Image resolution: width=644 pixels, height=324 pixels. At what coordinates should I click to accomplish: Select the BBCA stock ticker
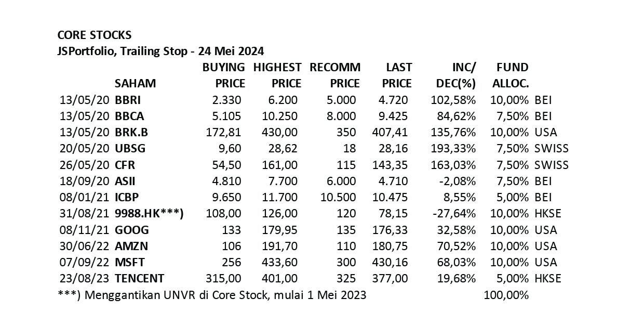tap(129, 116)
